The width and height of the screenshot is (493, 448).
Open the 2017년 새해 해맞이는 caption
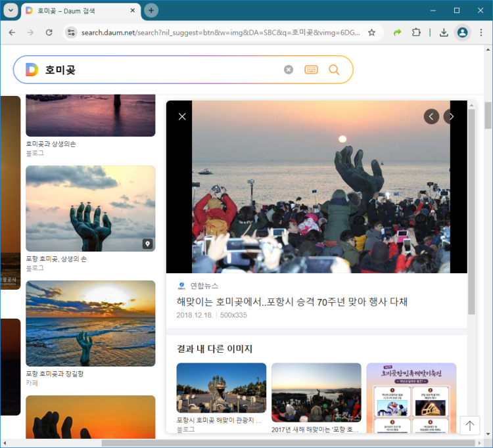pos(315,429)
